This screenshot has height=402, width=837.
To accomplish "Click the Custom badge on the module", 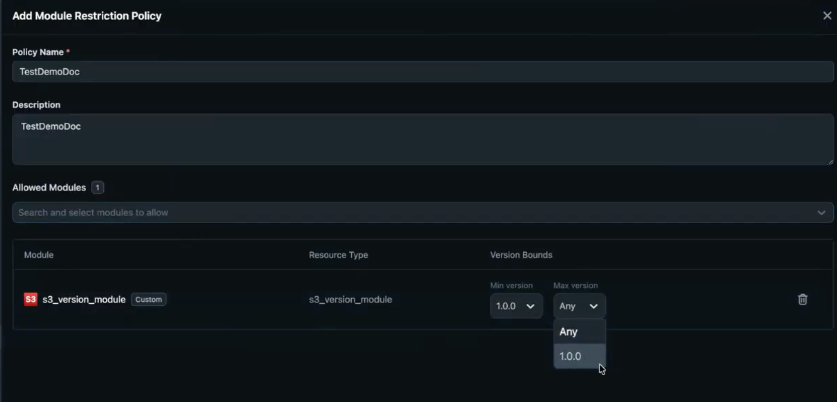I will 148,299.
